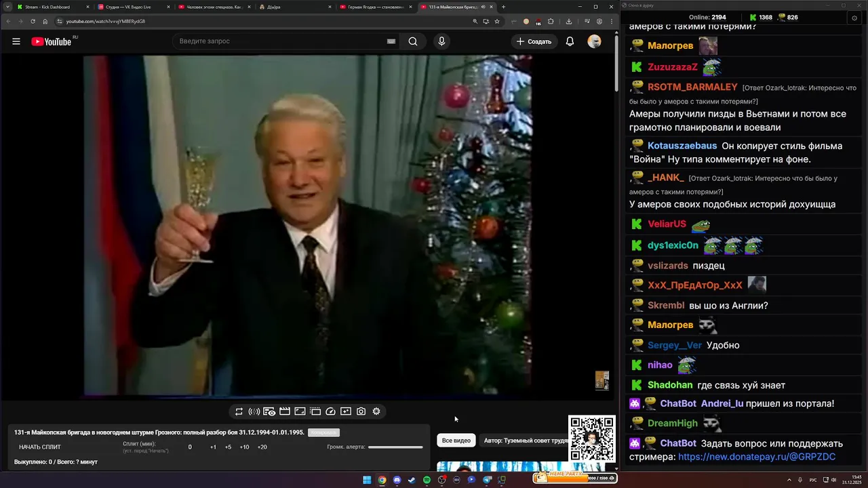
Task: Take a screenshot with the camera icon
Action: (x=361, y=411)
